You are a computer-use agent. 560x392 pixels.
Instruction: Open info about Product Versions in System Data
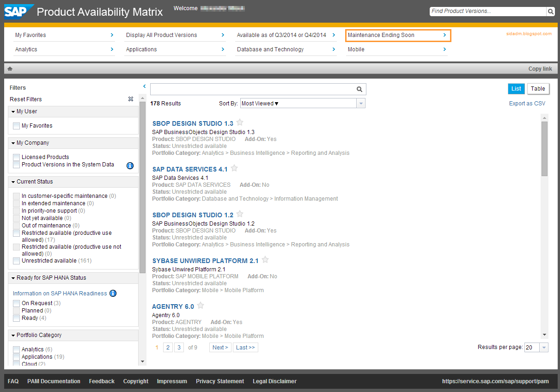tap(130, 165)
